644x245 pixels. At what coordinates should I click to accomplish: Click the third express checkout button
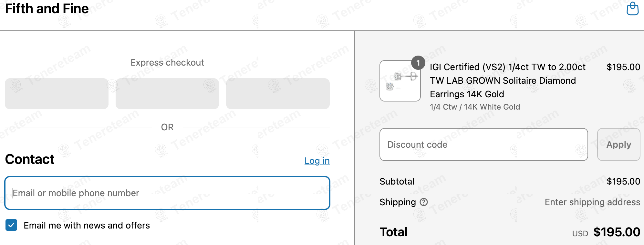(278, 94)
